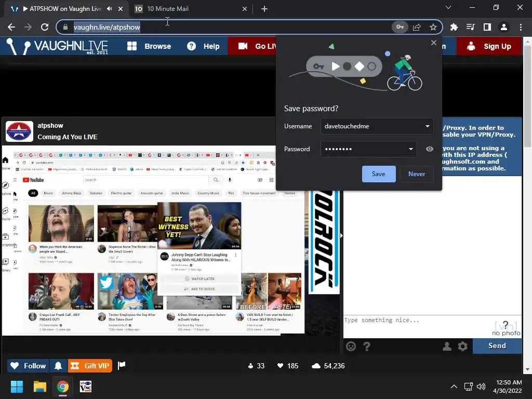The height and width of the screenshot is (399, 532).
Task: Open the chat user list icon
Action: coord(447,346)
